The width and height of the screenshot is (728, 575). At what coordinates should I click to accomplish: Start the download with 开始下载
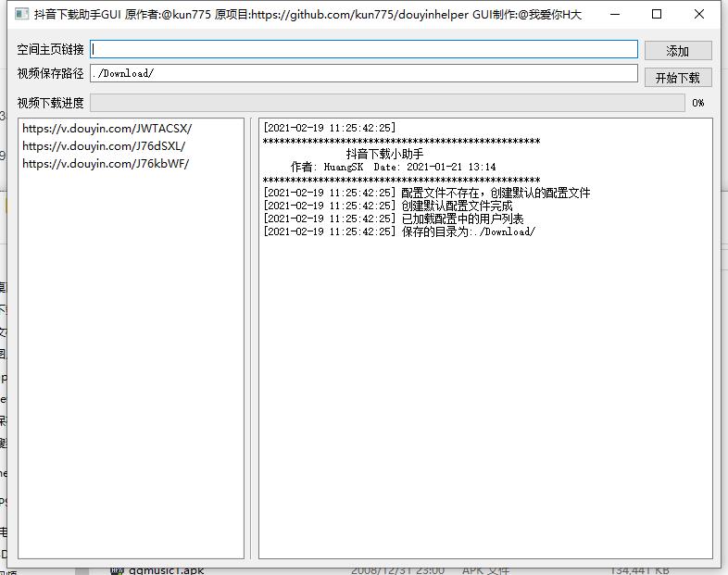(678, 78)
